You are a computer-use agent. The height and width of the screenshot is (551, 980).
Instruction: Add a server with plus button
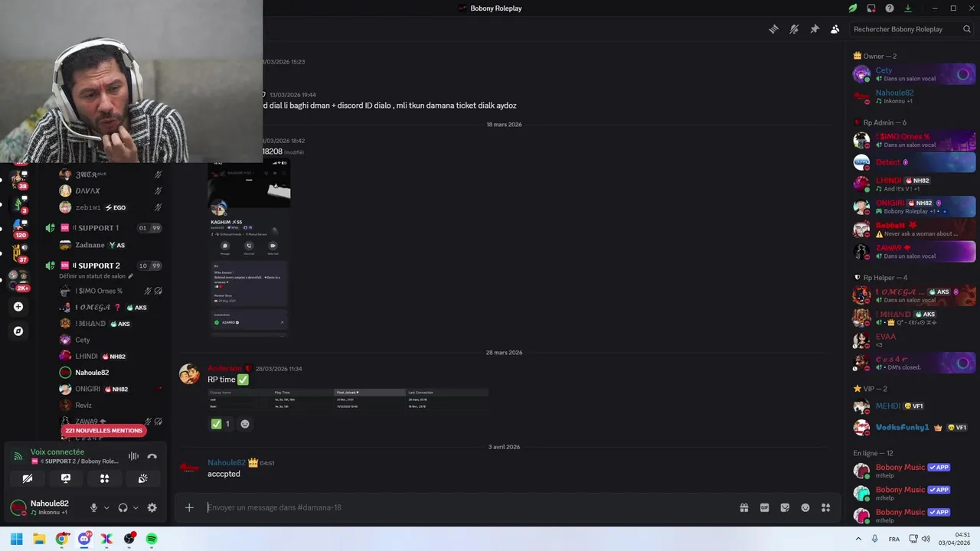[18, 307]
